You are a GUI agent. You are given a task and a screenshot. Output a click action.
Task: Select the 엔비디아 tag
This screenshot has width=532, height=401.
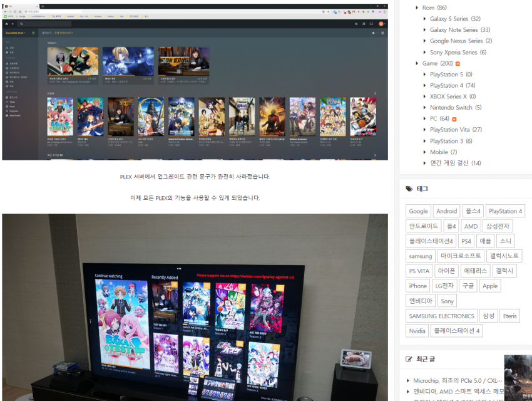tap(421, 301)
